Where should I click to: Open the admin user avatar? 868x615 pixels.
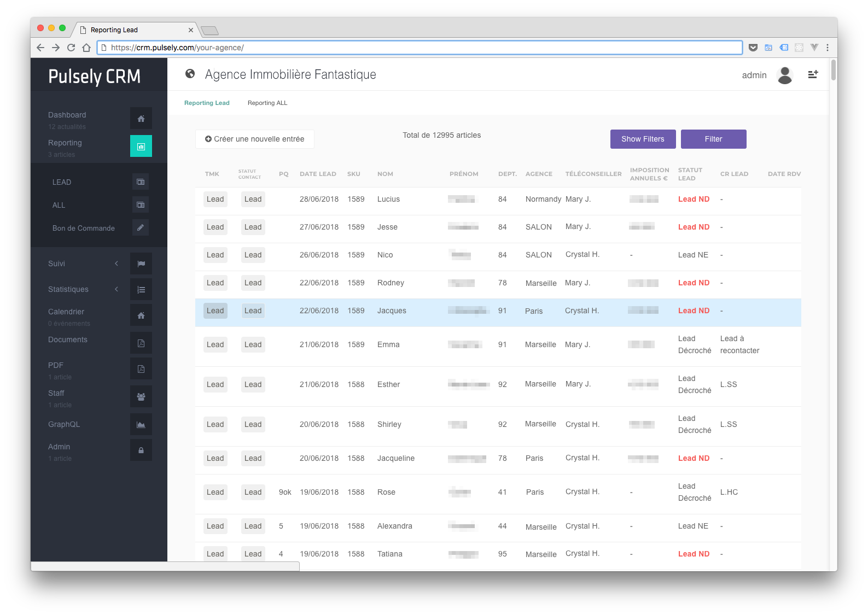[785, 75]
